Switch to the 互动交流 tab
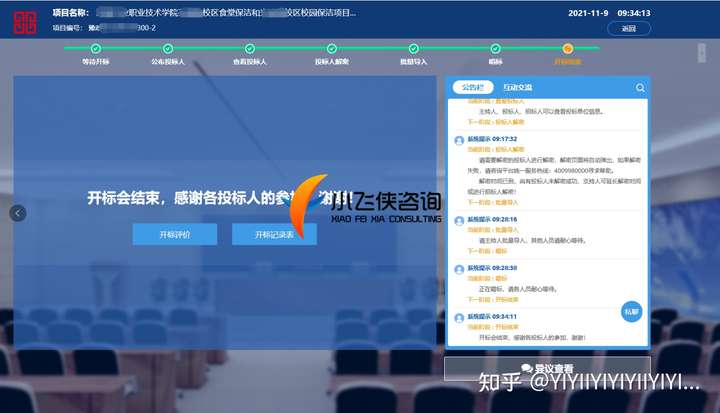The height and width of the screenshot is (413, 720). tap(518, 87)
